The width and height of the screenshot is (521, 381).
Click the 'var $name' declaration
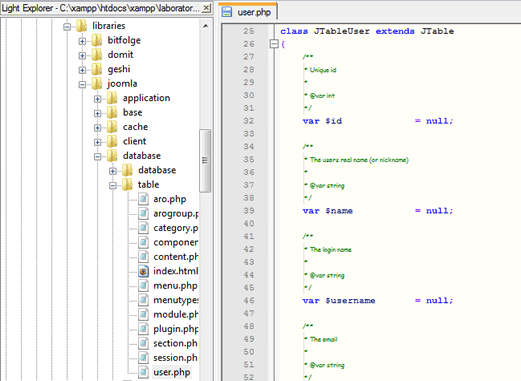coord(328,211)
